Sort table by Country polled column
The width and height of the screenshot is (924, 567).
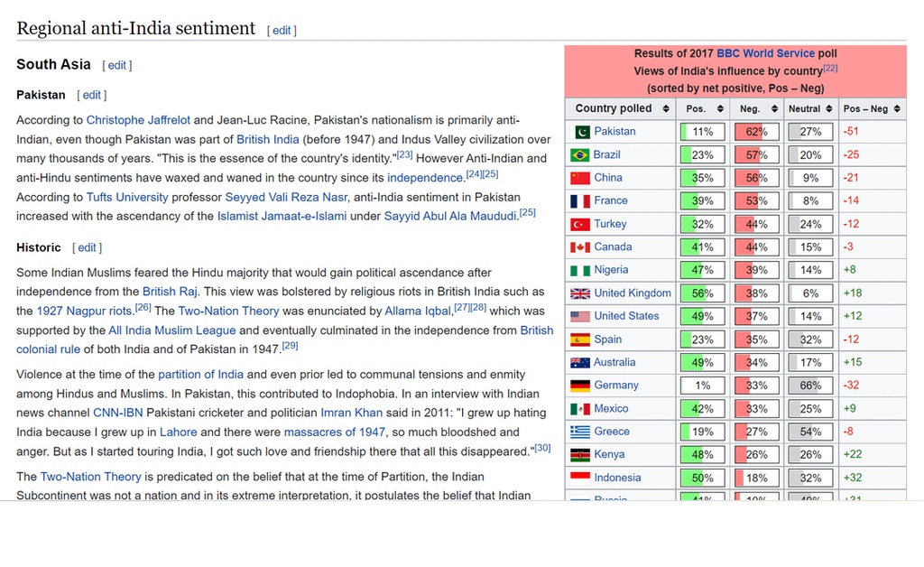(666, 109)
